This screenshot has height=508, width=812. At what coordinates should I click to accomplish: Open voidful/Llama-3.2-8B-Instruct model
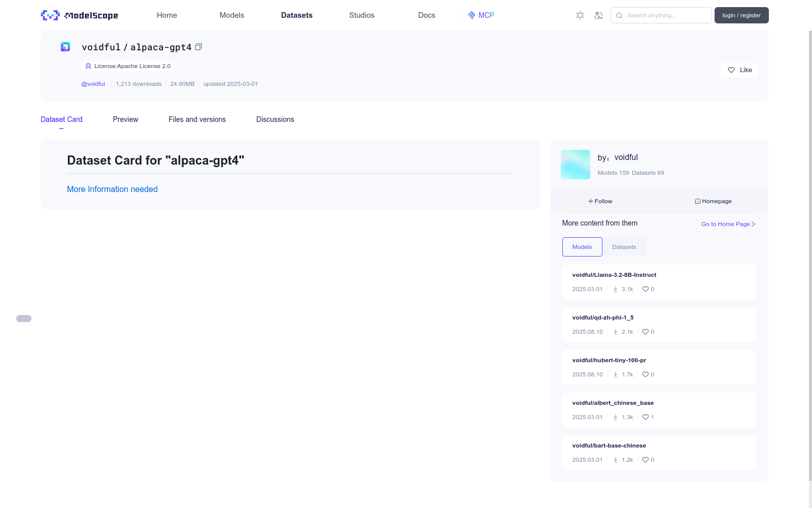point(614,275)
